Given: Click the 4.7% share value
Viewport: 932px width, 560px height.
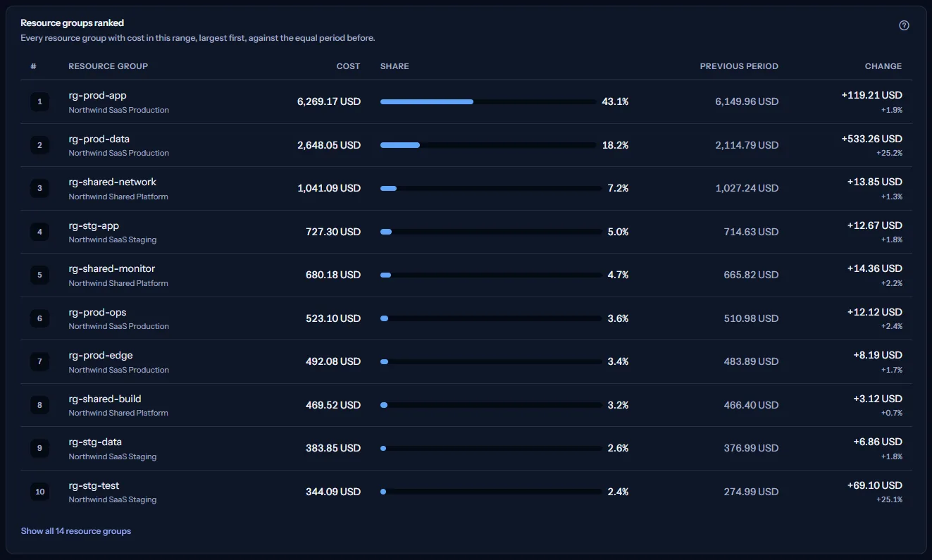Looking at the screenshot, I should tap(618, 275).
